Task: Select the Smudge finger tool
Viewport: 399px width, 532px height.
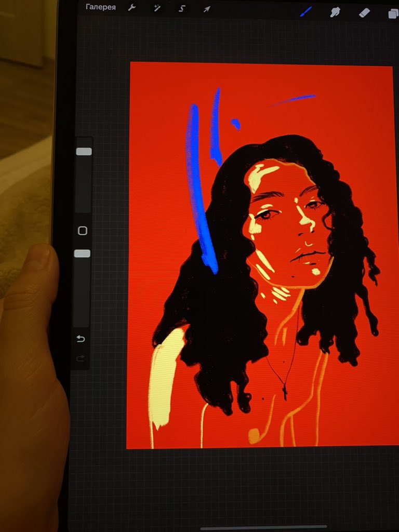Action: (335, 12)
